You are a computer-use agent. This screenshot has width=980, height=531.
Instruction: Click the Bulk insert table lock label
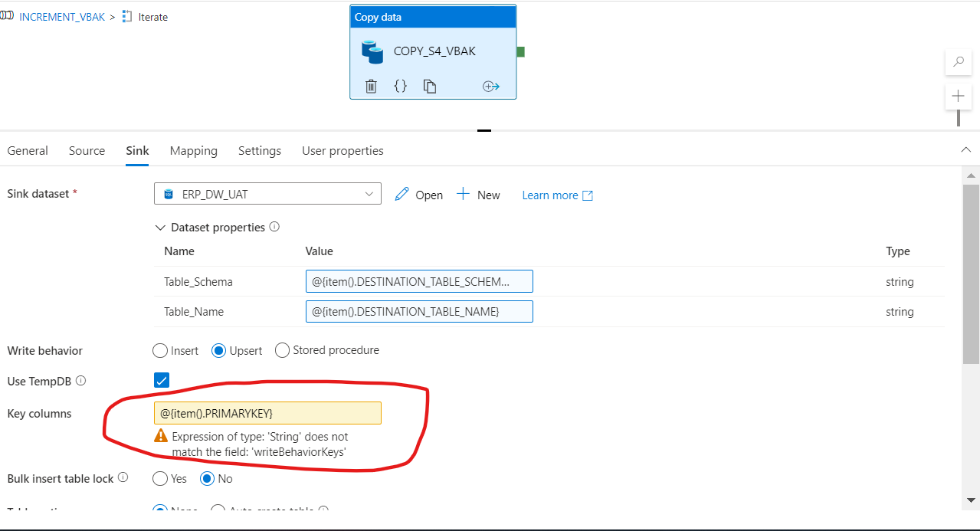(x=61, y=478)
